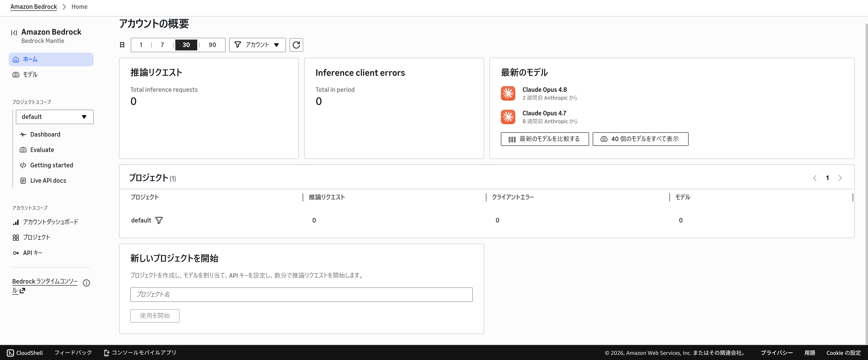Click the プロジェクト column header
This screenshot has height=360, width=868.
[x=145, y=197]
